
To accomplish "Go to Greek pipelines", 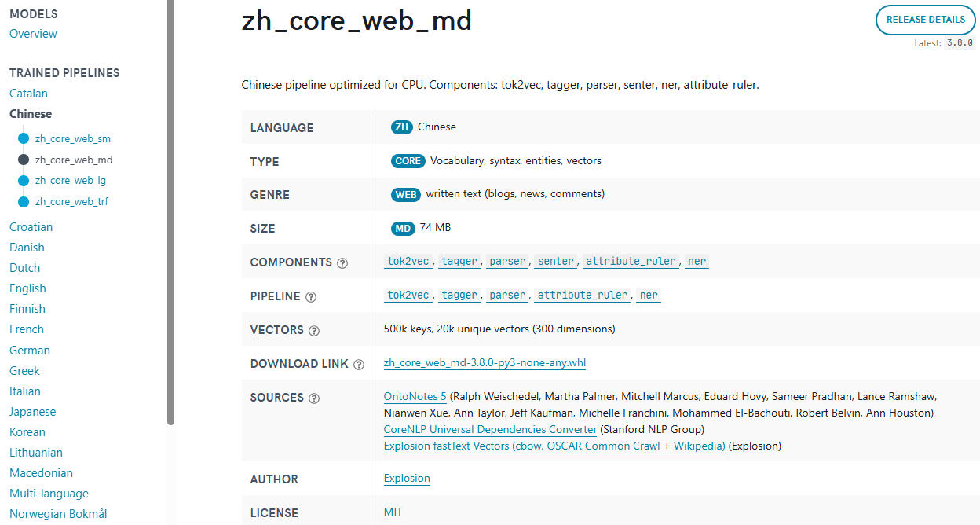I will (24, 371).
